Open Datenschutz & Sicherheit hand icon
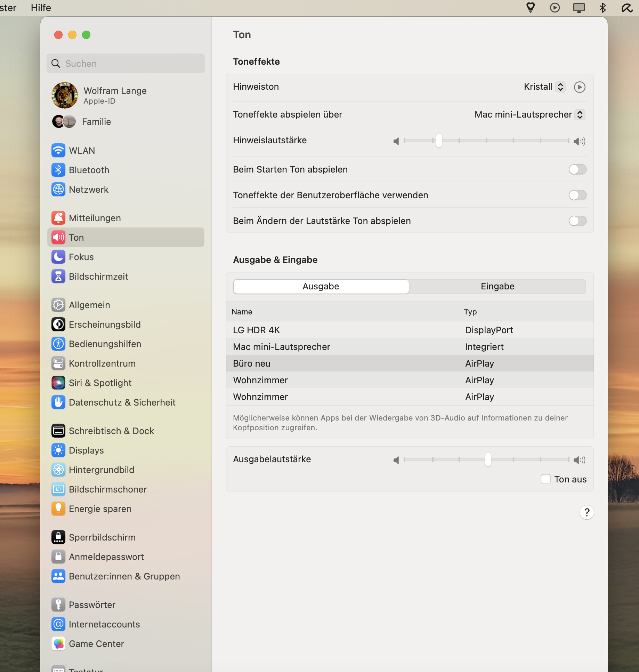Screen dimensions: 639x672 58,402
